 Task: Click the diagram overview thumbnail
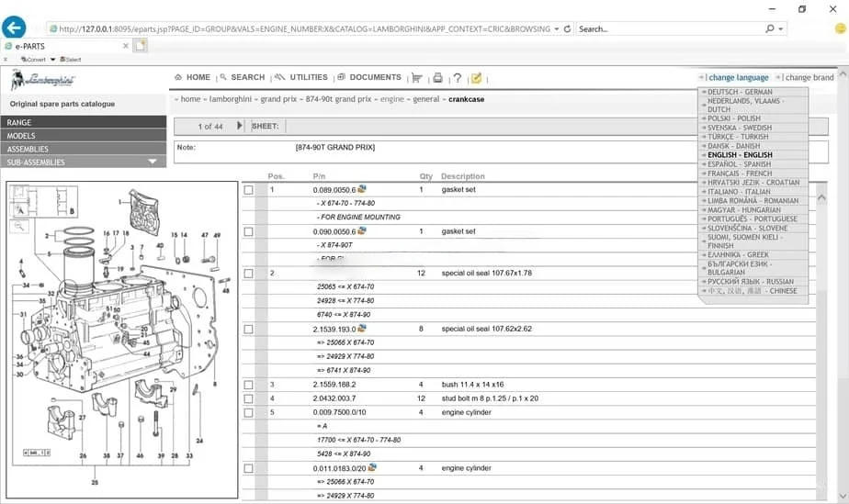point(44,201)
